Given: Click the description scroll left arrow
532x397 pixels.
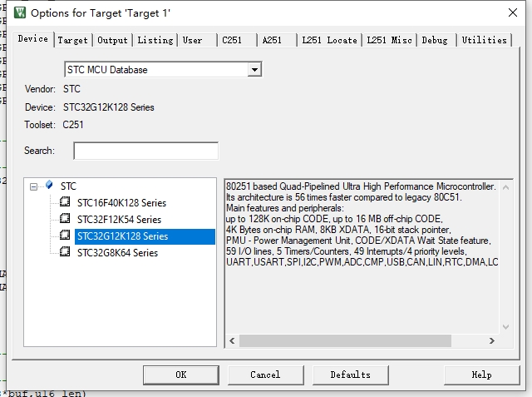Looking at the screenshot, I should 232,340.
